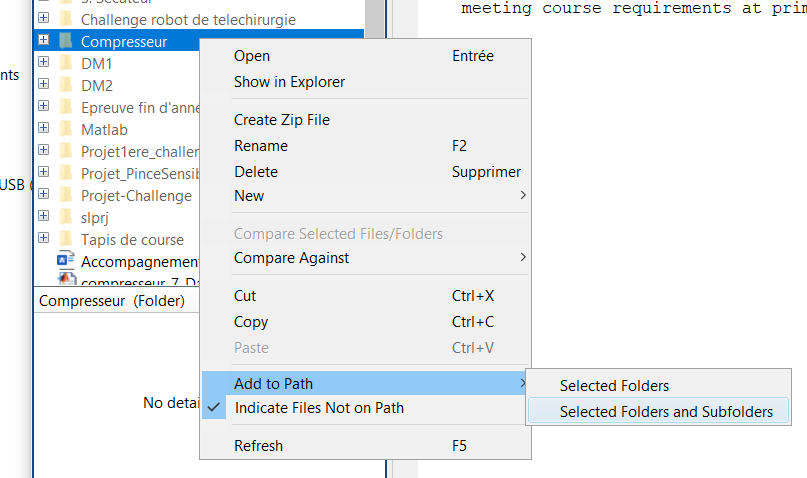This screenshot has width=807, height=478.
Task: Choose Selected Folders and Subfolders
Action: (658, 412)
